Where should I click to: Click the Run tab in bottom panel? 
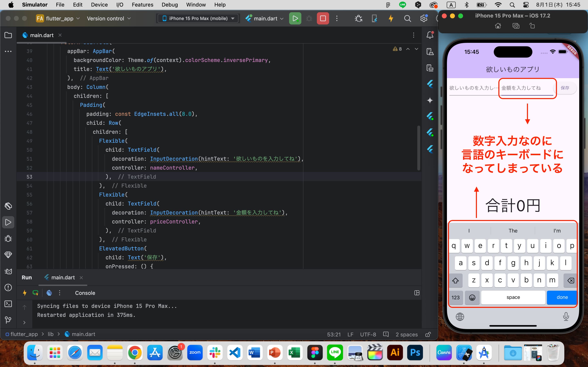(27, 277)
